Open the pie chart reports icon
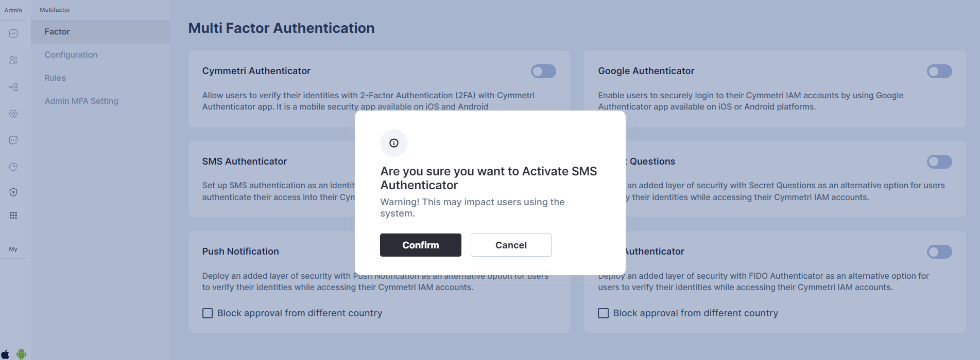 13,167
